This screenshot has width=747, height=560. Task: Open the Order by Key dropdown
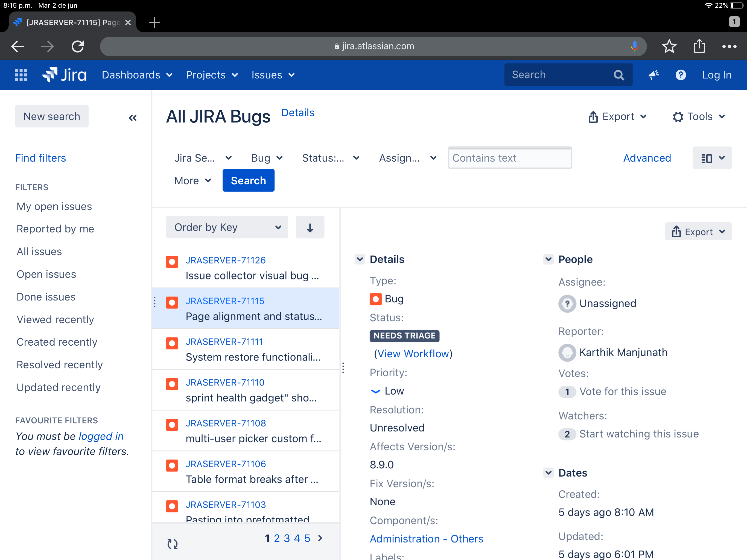[x=227, y=227]
